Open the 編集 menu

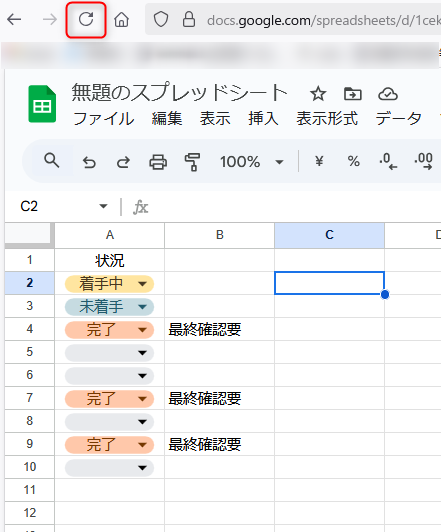(167, 119)
